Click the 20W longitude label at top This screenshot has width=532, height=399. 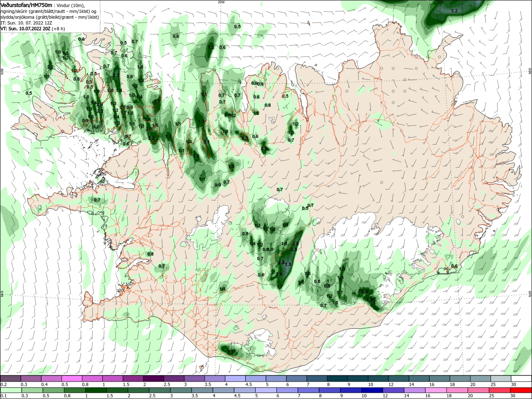coord(221,2)
